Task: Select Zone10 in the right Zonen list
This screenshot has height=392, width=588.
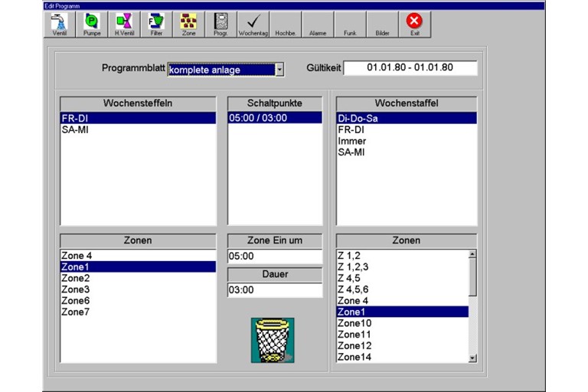Action: coord(354,323)
